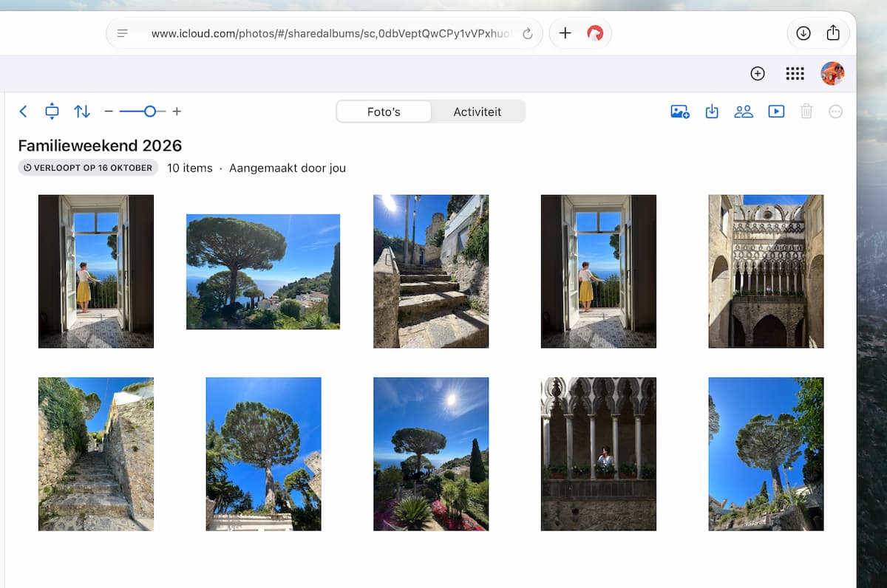Click the plus zoom-in button

pyautogui.click(x=177, y=112)
